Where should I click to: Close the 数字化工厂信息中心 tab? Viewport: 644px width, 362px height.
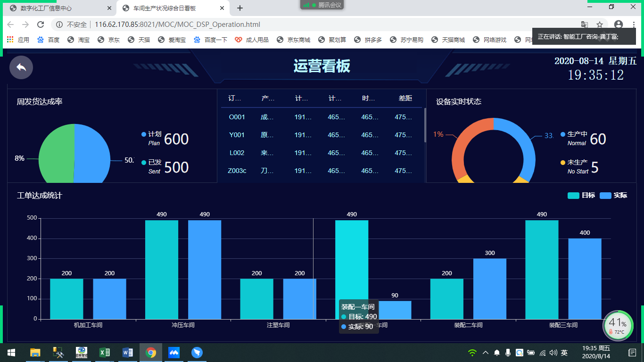click(x=109, y=8)
